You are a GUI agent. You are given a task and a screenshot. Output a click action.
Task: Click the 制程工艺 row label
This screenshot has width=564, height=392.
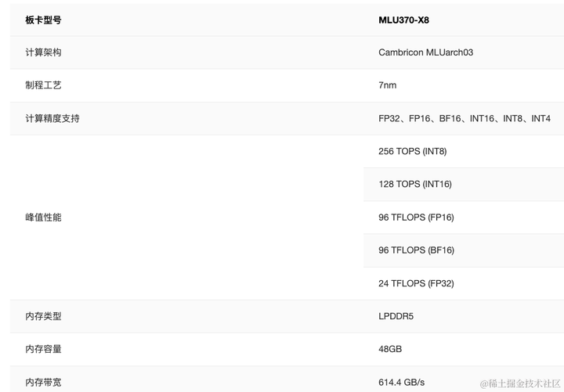click(x=43, y=85)
